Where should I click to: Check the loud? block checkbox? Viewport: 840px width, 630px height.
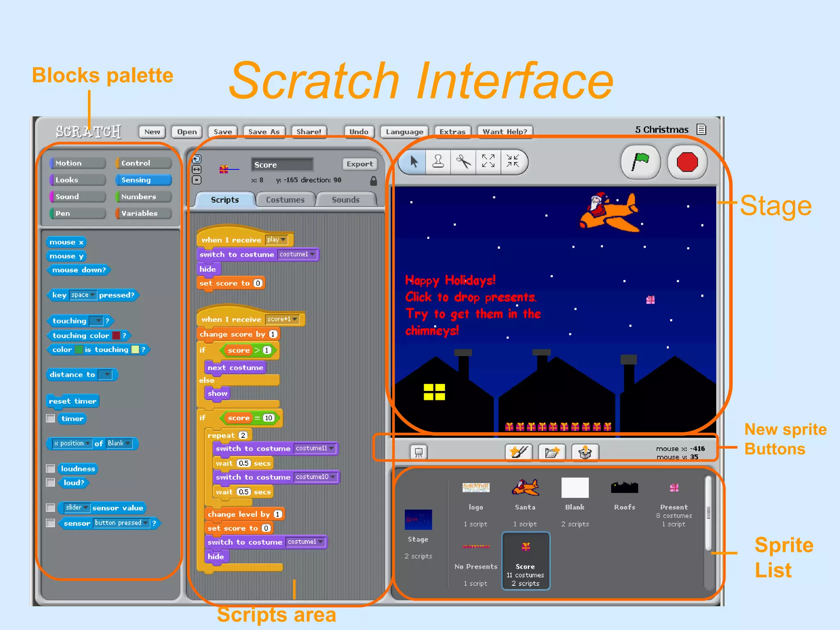point(50,482)
